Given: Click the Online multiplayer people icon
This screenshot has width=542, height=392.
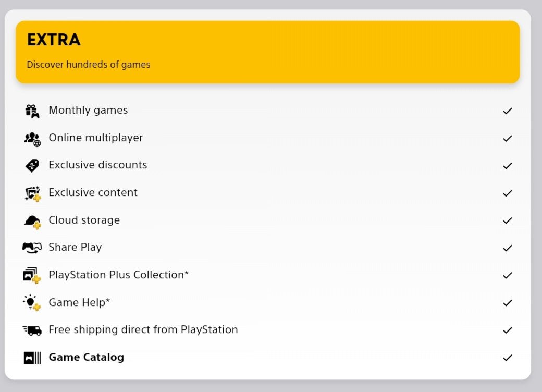Looking at the screenshot, I should pyautogui.click(x=32, y=138).
